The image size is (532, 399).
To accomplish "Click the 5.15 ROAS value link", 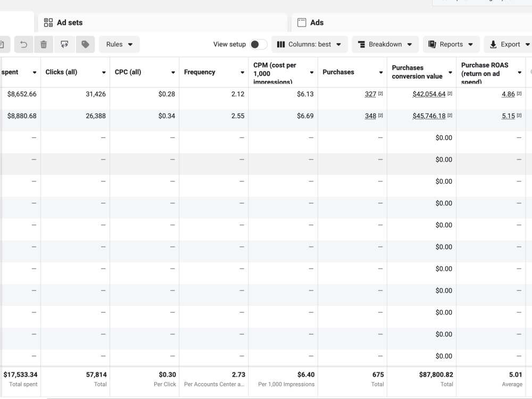I will click(x=508, y=116).
